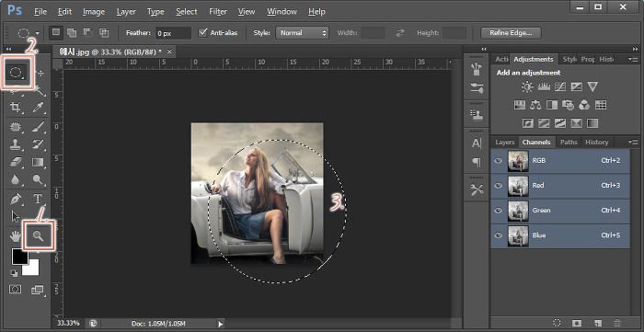Viewport: 644px width, 332px height.
Task: Select the Path Selection arrow tool
Action: pos(16,216)
